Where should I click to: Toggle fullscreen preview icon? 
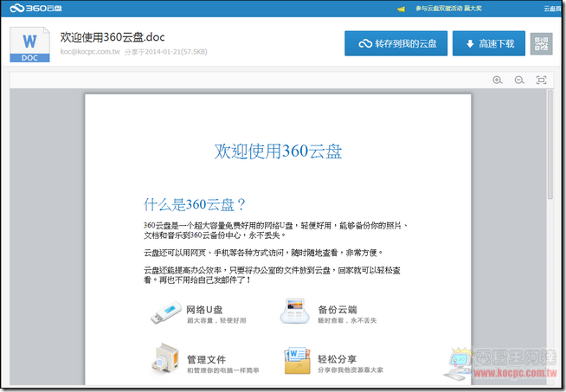pyautogui.click(x=541, y=80)
